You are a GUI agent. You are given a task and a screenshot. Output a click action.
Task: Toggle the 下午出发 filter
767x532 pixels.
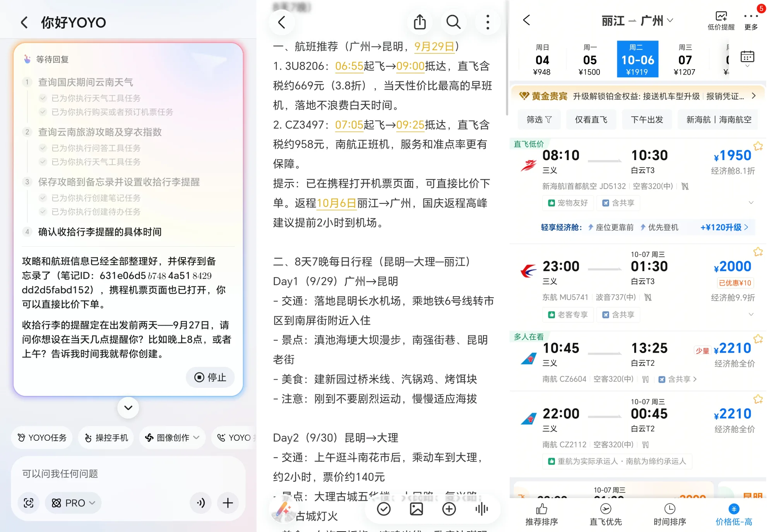point(647,120)
